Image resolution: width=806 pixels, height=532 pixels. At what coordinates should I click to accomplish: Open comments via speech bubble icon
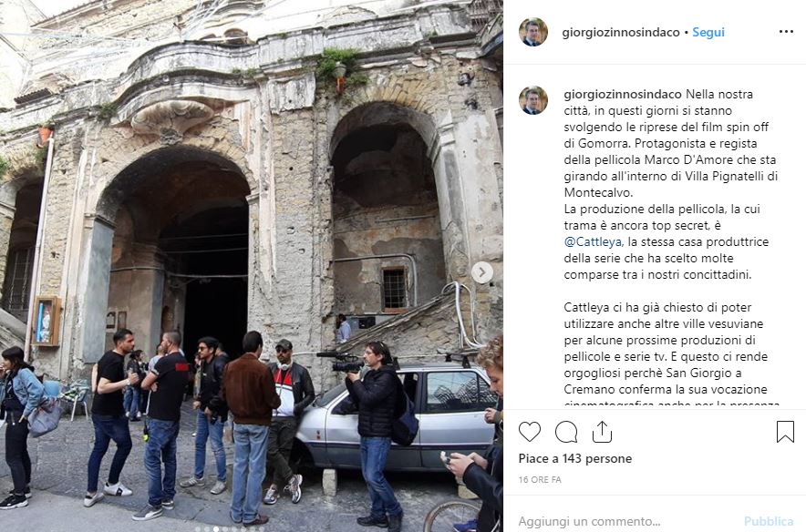pyautogui.click(x=566, y=432)
